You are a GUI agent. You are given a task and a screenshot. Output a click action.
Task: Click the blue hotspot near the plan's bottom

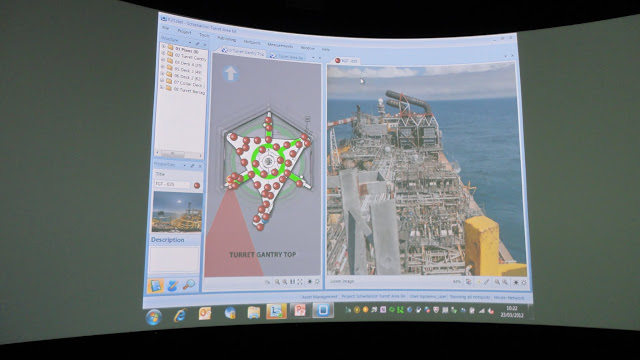(x=265, y=221)
